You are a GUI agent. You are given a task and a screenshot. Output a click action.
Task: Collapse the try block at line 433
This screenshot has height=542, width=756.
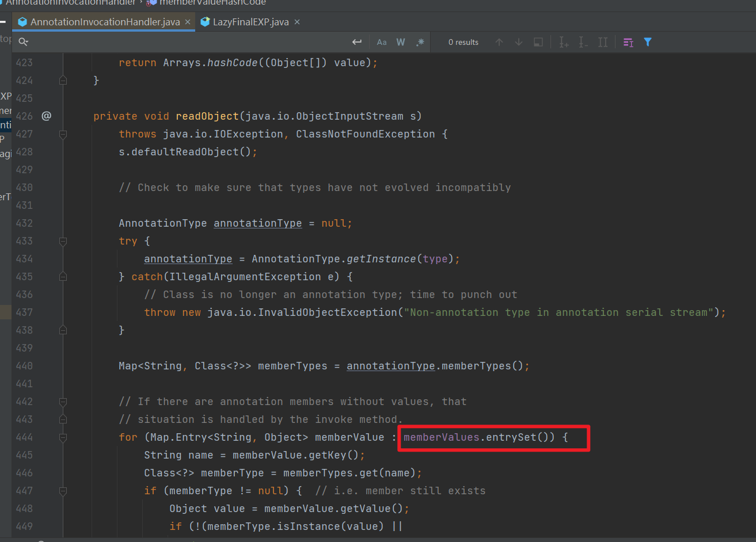pos(63,241)
